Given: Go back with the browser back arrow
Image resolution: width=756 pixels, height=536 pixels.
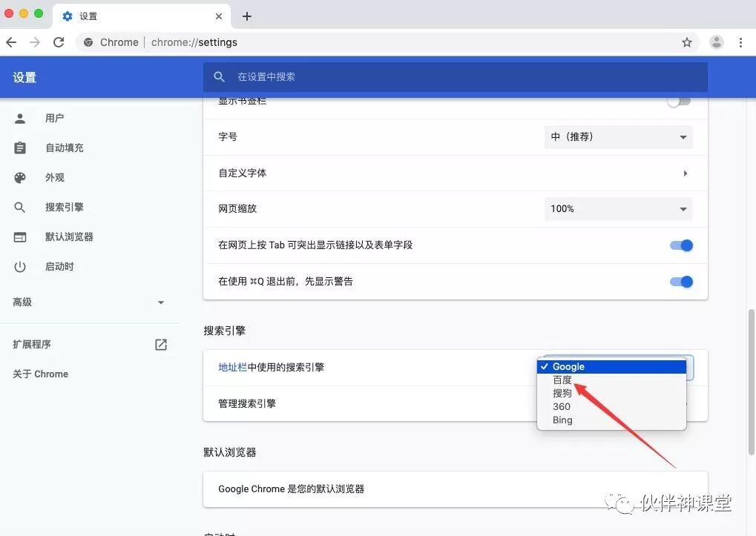Looking at the screenshot, I should 12,42.
